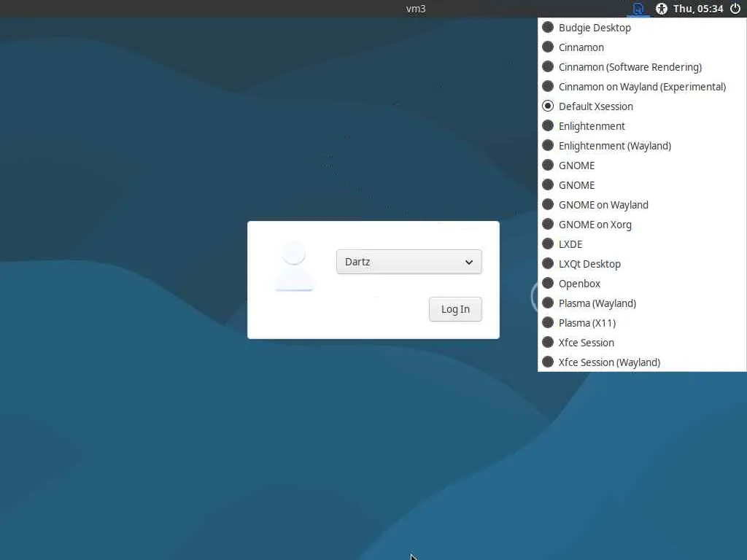Click the clock showing Thu, 05:34
This screenshot has width=747, height=560.
tap(698, 9)
